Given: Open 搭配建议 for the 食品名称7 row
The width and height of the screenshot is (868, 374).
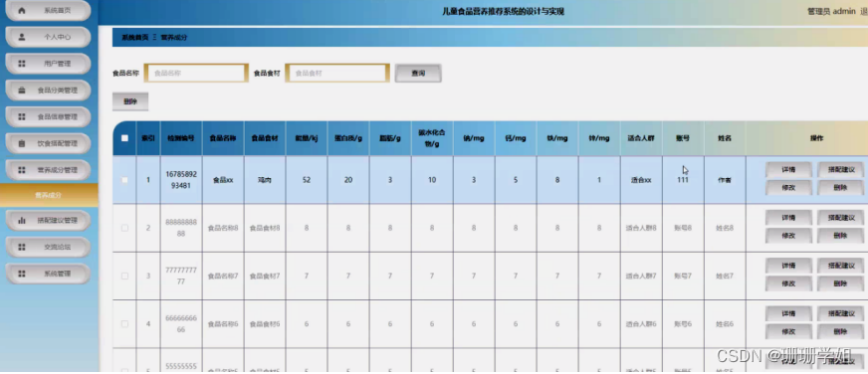Looking at the screenshot, I should click(x=840, y=266).
